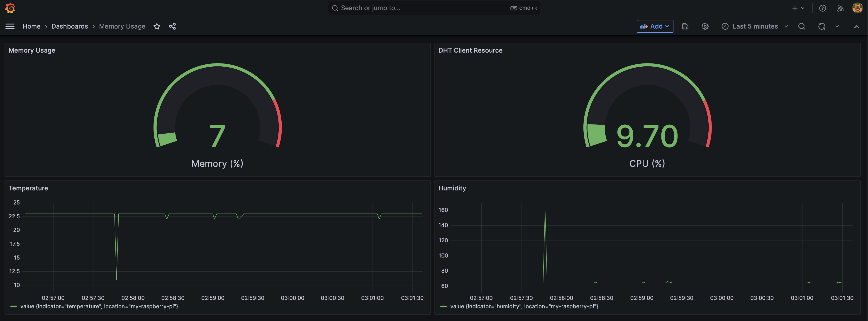This screenshot has width=868, height=321.
Task: Zoom out the time range
Action: 802,26
